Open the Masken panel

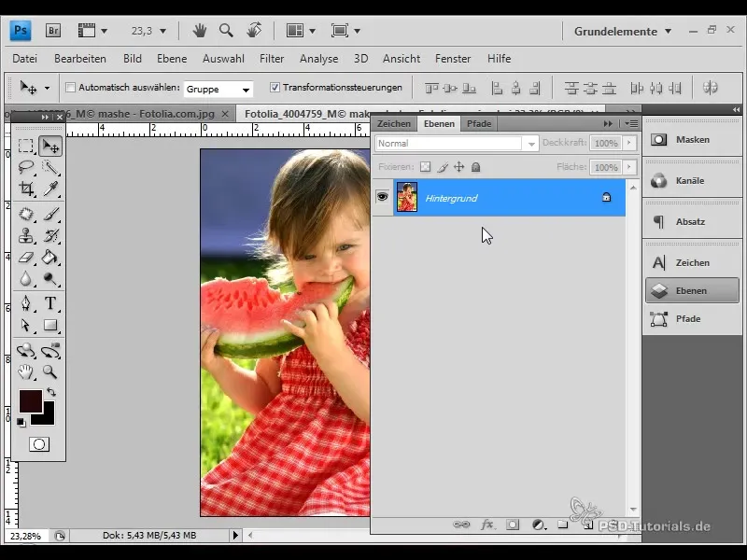(x=692, y=139)
